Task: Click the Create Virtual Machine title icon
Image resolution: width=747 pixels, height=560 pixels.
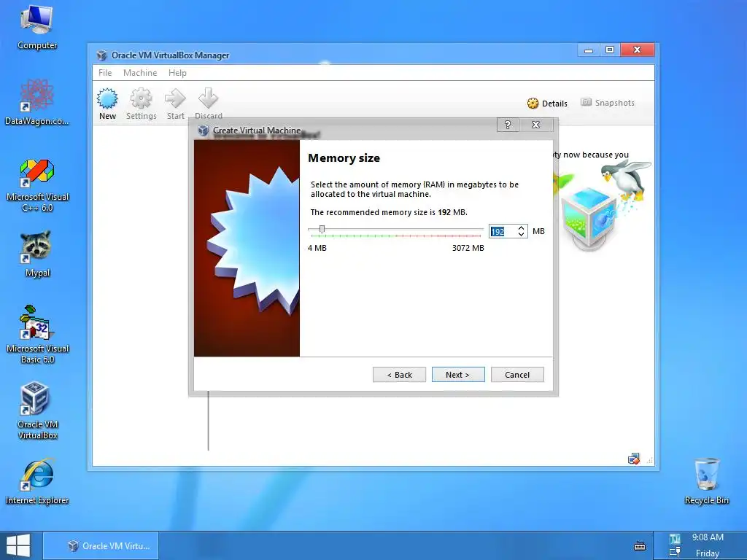Action: (204, 131)
